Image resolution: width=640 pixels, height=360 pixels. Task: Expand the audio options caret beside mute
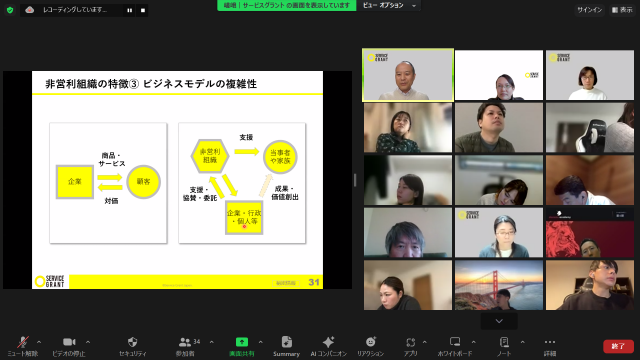coord(39,342)
